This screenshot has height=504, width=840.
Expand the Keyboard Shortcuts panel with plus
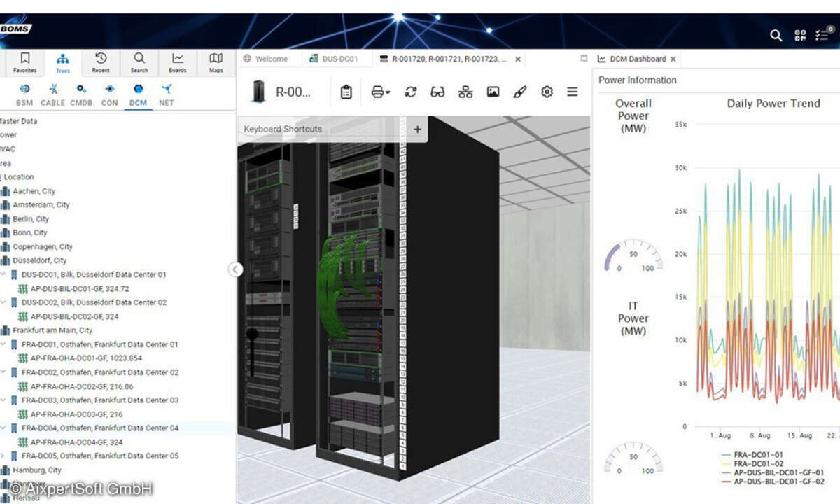tap(417, 129)
